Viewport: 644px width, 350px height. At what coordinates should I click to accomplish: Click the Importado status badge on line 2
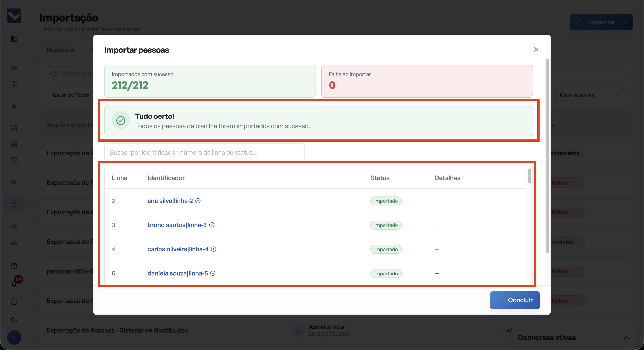[x=386, y=201]
